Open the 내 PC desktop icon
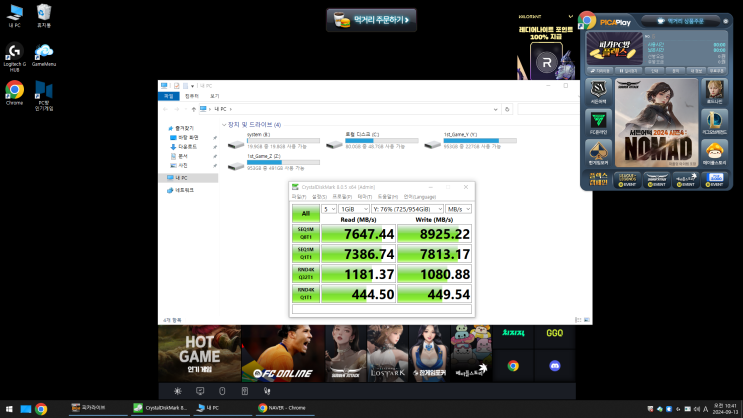This screenshot has height=418, width=743. pos(15,16)
